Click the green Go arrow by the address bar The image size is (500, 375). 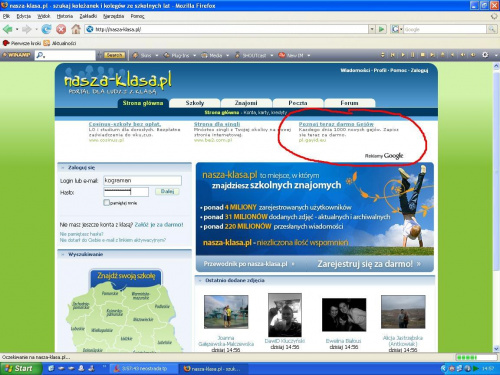click(382, 29)
